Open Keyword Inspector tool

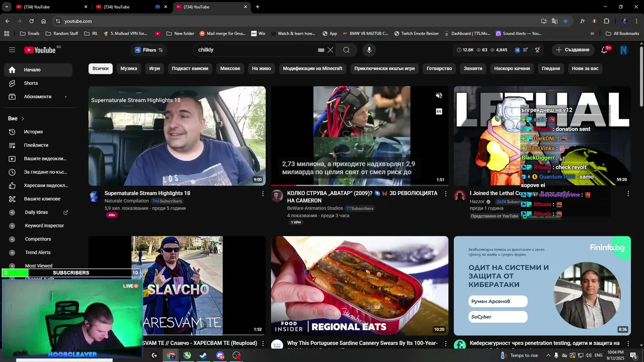click(38, 226)
